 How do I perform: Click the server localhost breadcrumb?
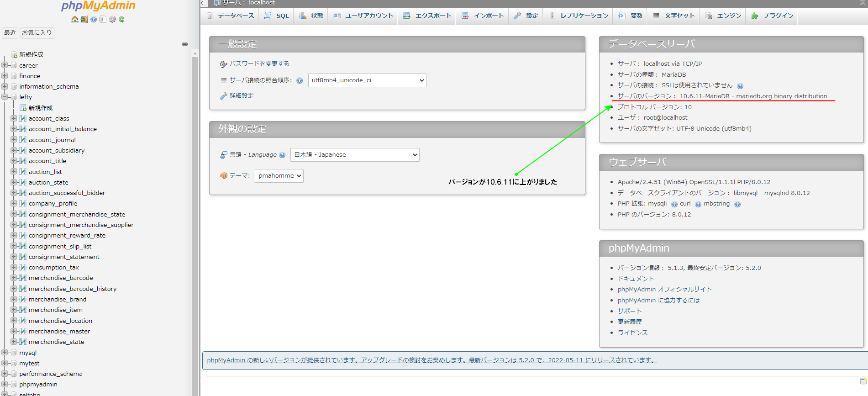(248, 3)
